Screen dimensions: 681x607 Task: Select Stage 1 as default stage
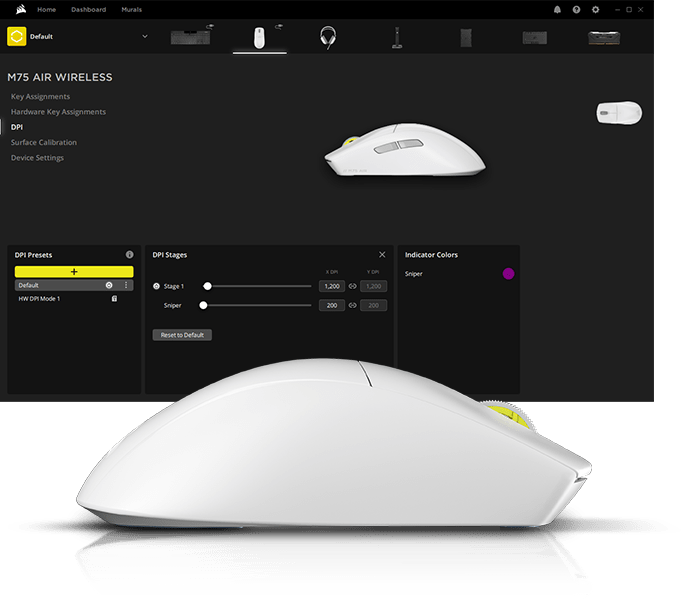coord(156,286)
